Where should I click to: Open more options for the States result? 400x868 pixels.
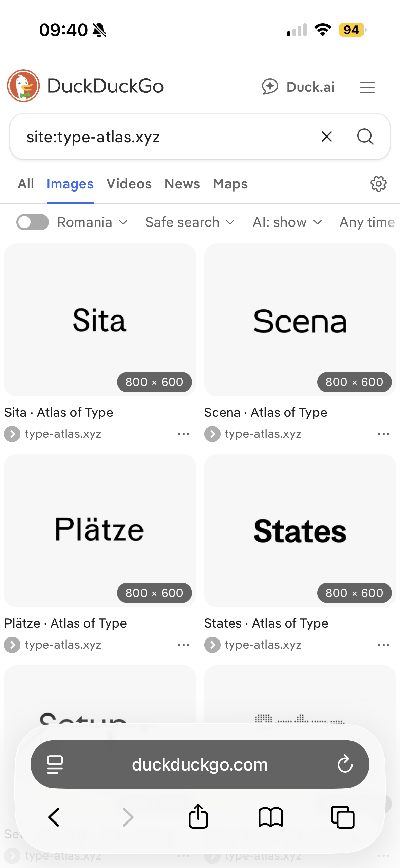383,645
